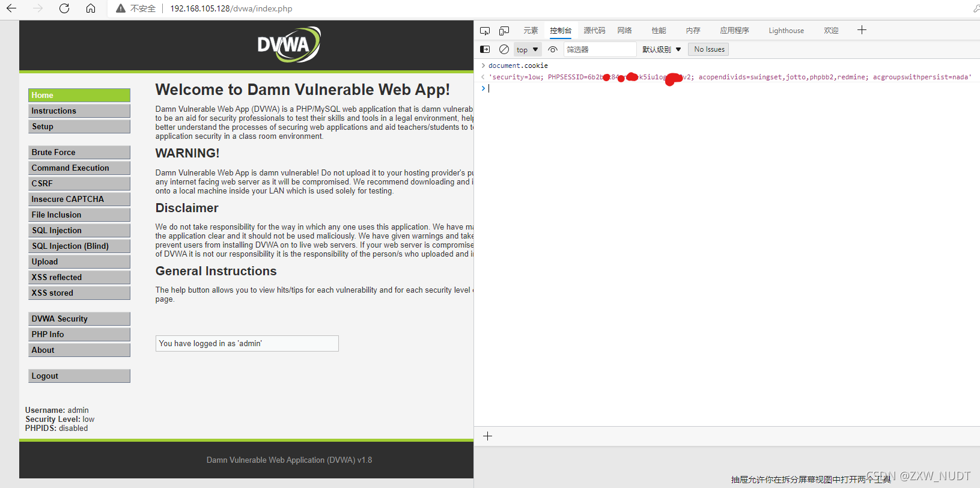
Task: Click the Welcome to Damn Vulnerable Web App heading
Action: (x=303, y=90)
